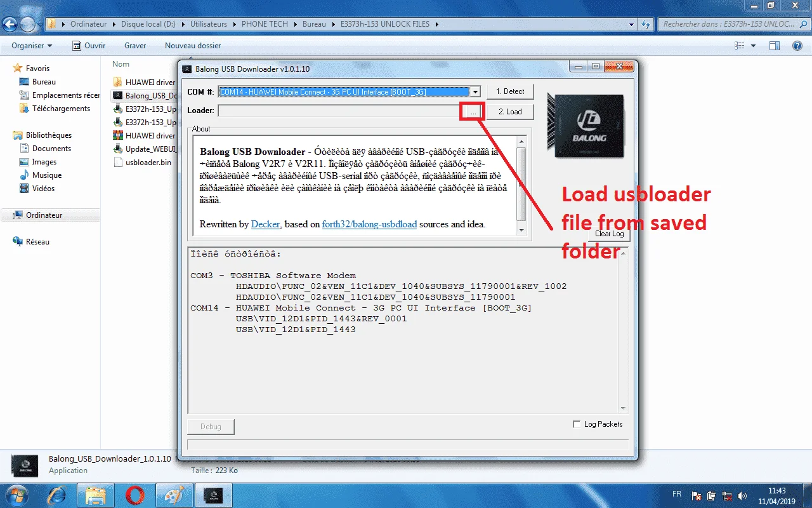This screenshot has height=508, width=812.
Task: Select the usbloader.bin file
Action: tap(142, 162)
